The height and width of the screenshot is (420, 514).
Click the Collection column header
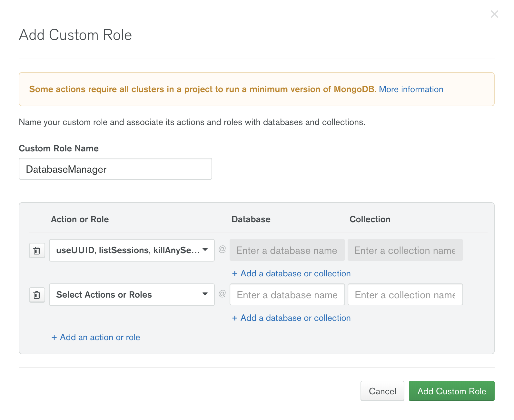(370, 219)
